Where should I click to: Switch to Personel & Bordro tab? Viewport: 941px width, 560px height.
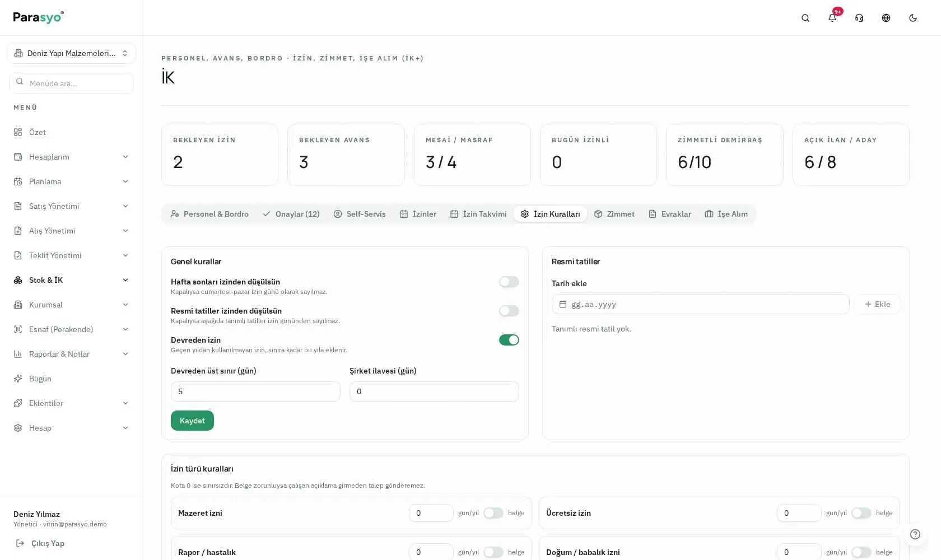coord(209,214)
